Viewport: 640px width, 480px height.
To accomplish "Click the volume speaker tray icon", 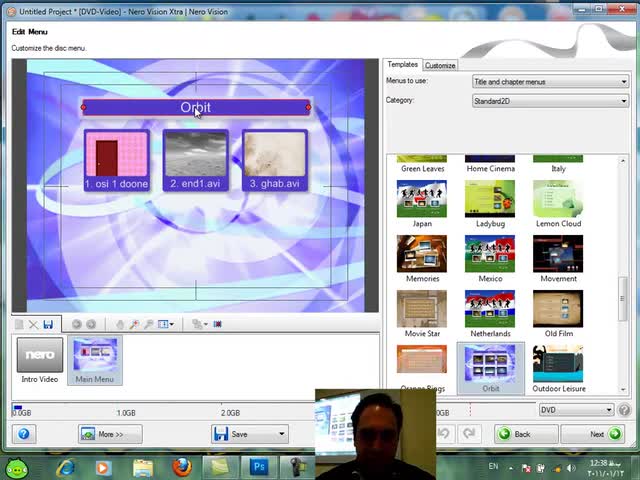I will point(571,468).
